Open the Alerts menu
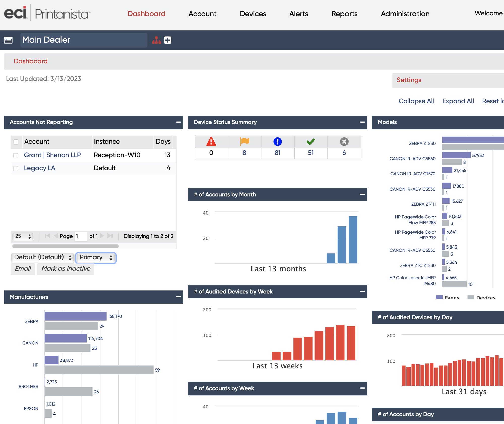 click(299, 14)
